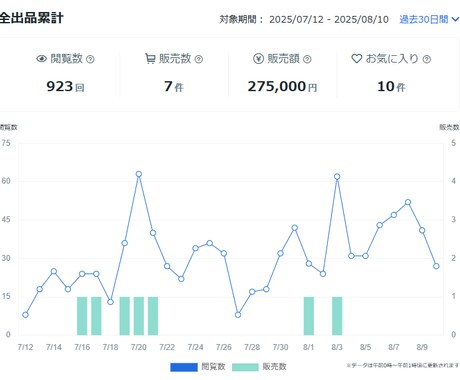Click the 275,000 円 sales amount

[282, 87]
